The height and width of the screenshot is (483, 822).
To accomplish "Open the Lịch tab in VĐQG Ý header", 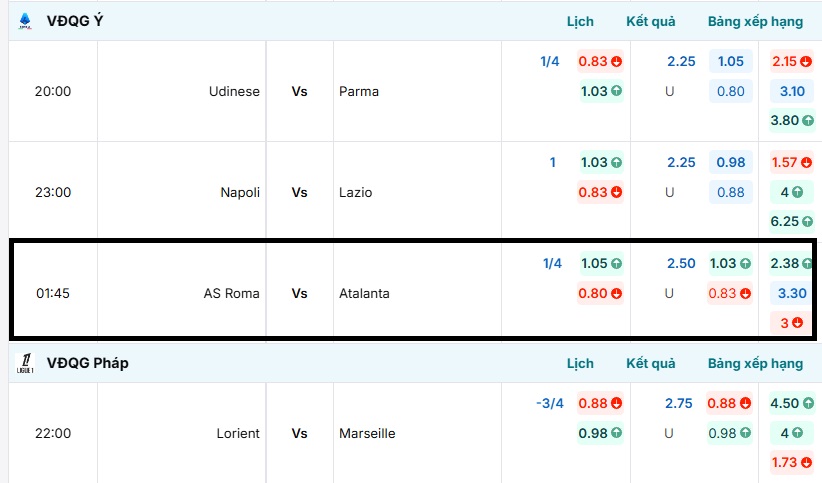I will click(x=580, y=21).
